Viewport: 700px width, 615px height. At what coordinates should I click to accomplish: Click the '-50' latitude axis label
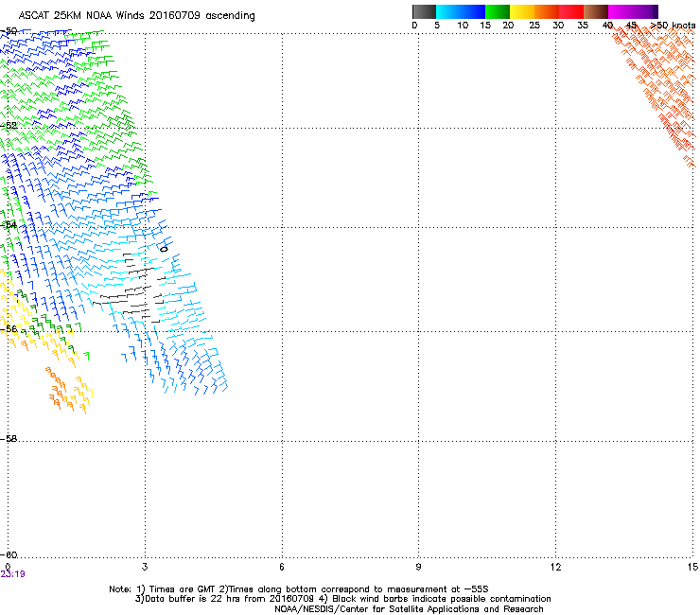pos(9,31)
